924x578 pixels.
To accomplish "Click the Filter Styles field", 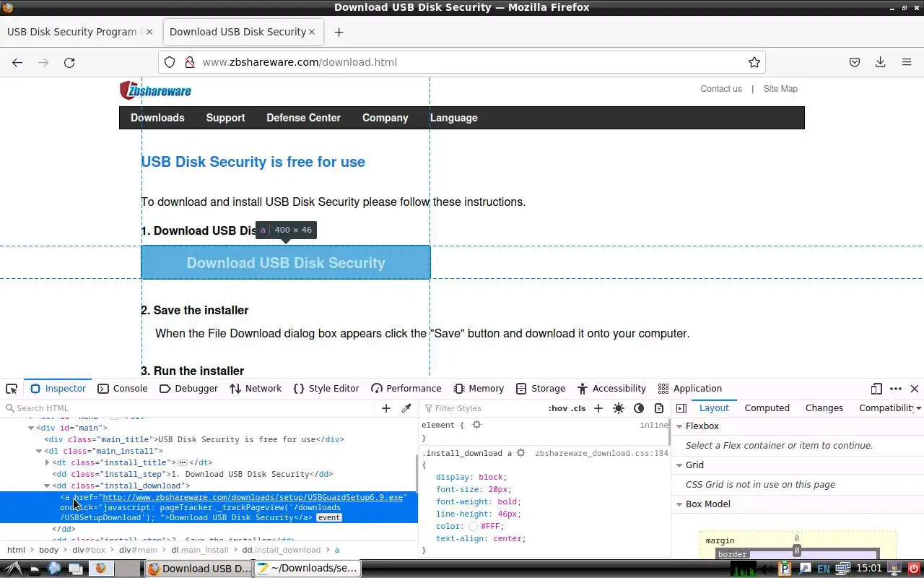I will 484,408.
